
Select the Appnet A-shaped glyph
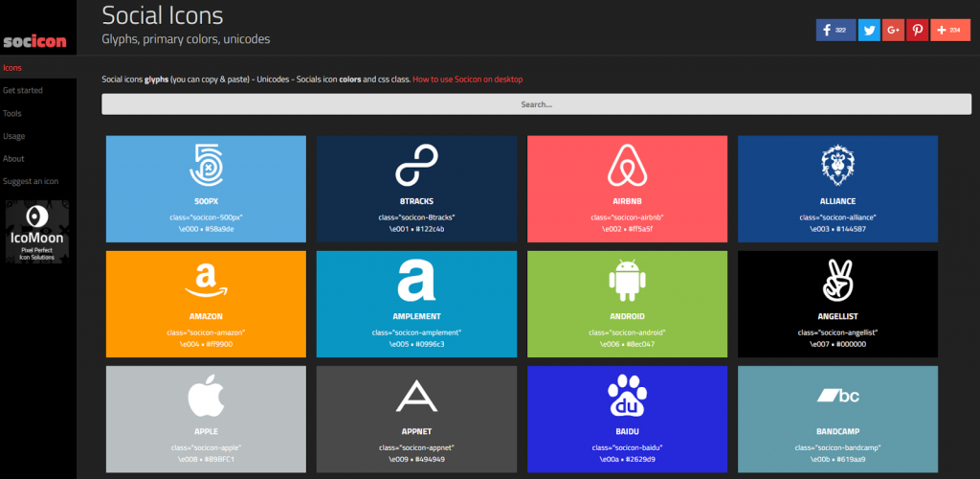417,397
